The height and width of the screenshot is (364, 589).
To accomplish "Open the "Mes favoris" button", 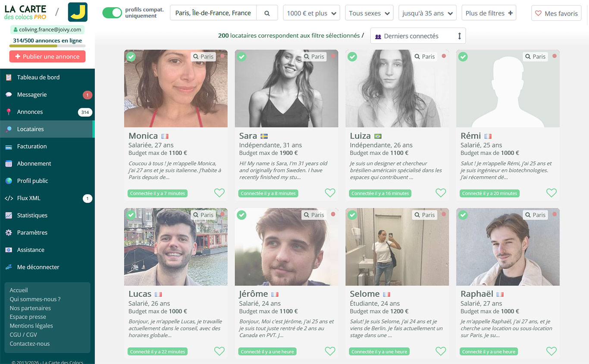I will pyautogui.click(x=556, y=13).
